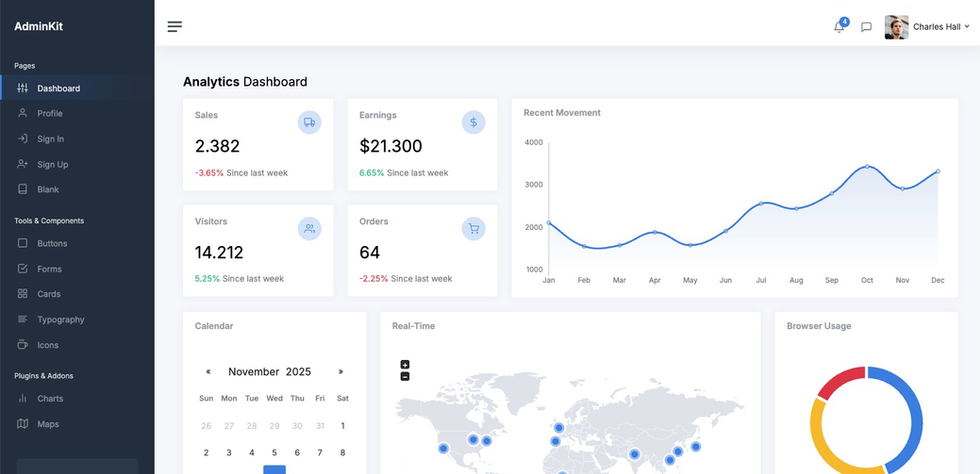This screenshot has width=980, height=474.
Task: Open notifications bell icon
Action: pyautogui.click(x=839, y=28)
